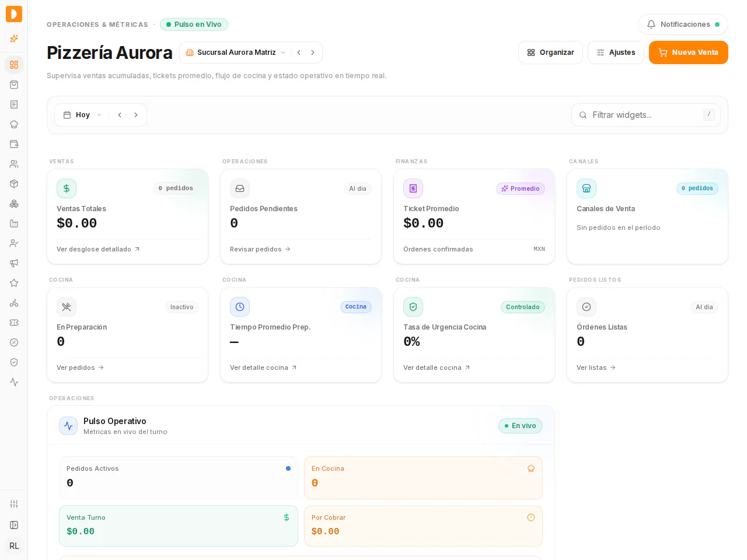Start a Nueva Venta
Viewport: 747px width, 560px height.
click(x=689, y=52)
